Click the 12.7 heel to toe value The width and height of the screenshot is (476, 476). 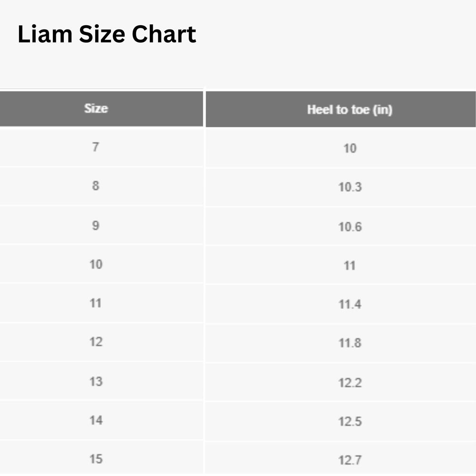[x=350, y=460]
